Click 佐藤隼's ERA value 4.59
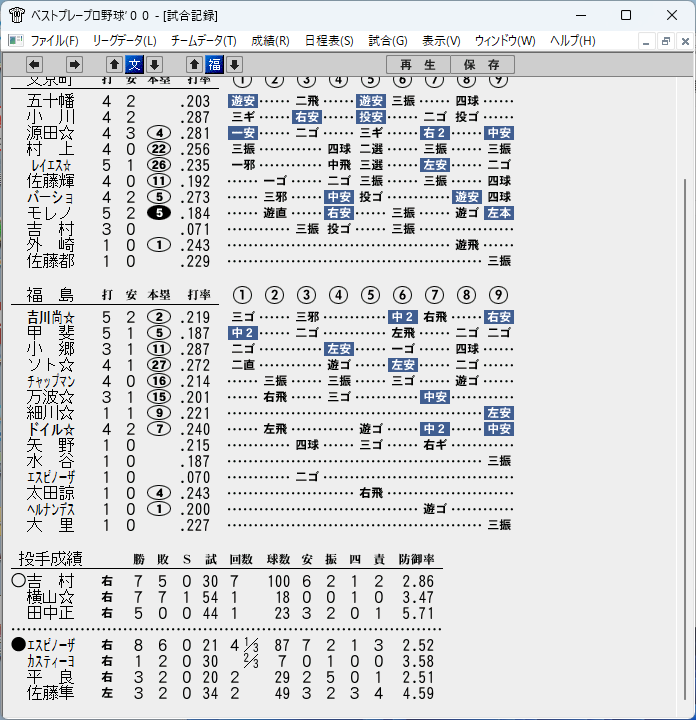 [x=418, y=693]
